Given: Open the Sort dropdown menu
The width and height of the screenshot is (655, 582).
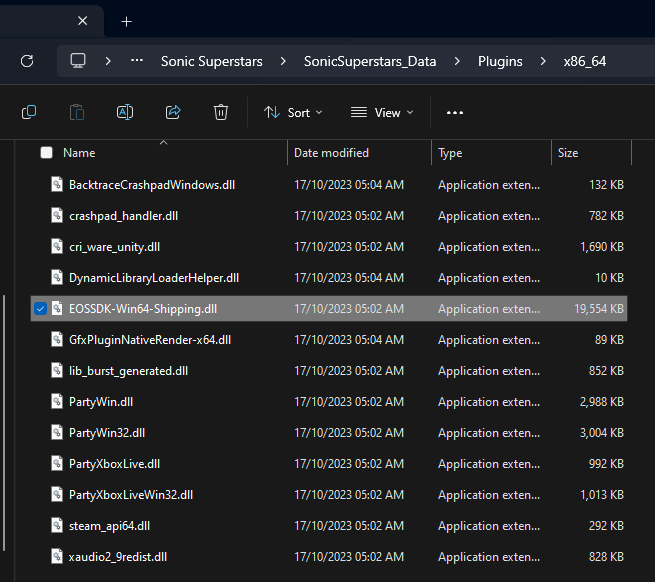Looking at the screenshot, I should [293, 112].
